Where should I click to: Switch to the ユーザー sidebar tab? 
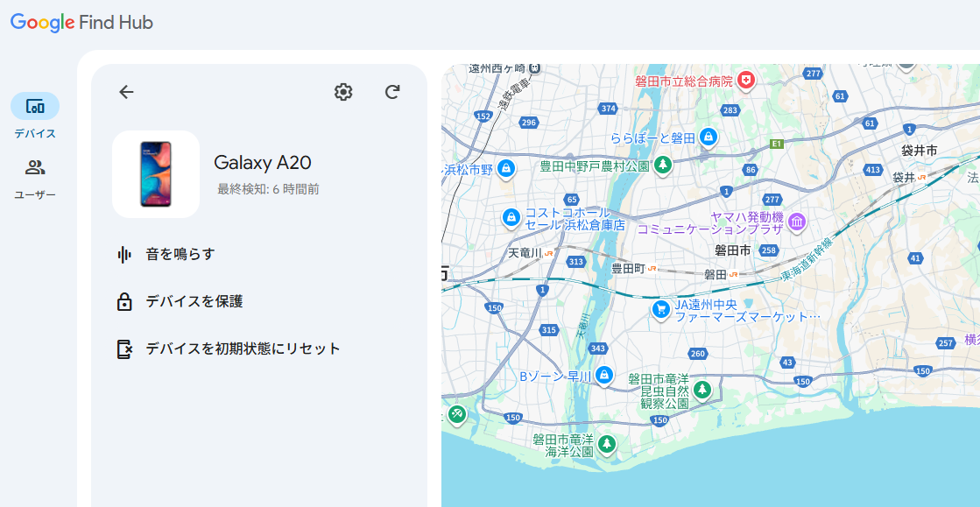point(35,167)
